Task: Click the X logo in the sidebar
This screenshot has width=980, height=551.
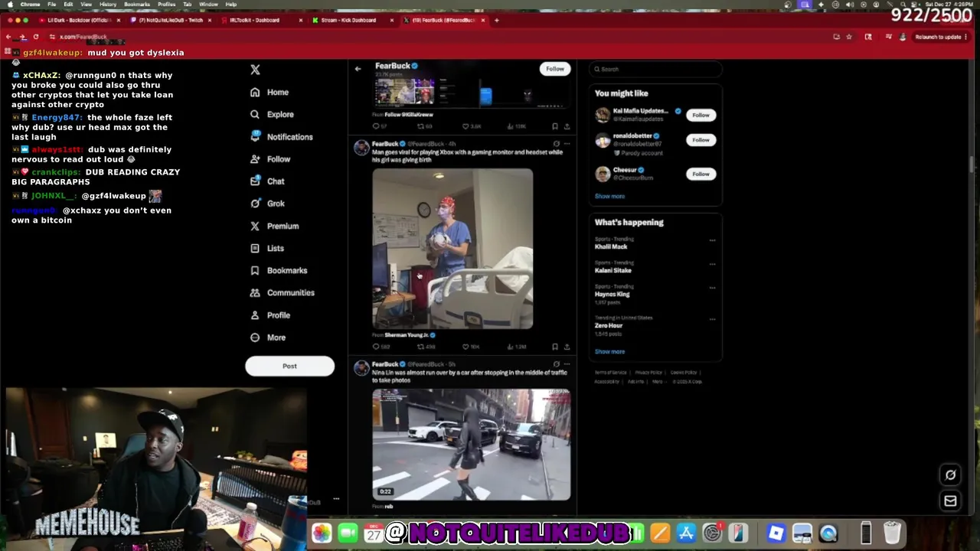Action: 255,70
